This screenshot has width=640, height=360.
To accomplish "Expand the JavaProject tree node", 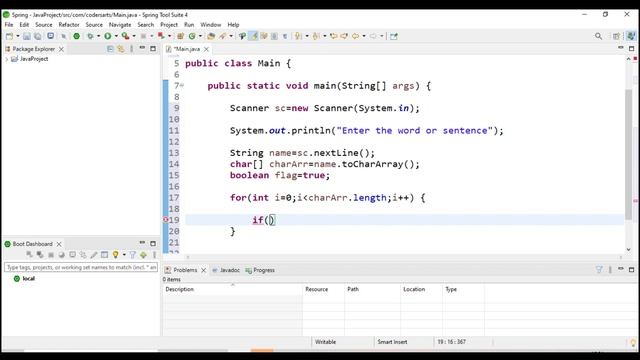I will [x=7, y=59].
